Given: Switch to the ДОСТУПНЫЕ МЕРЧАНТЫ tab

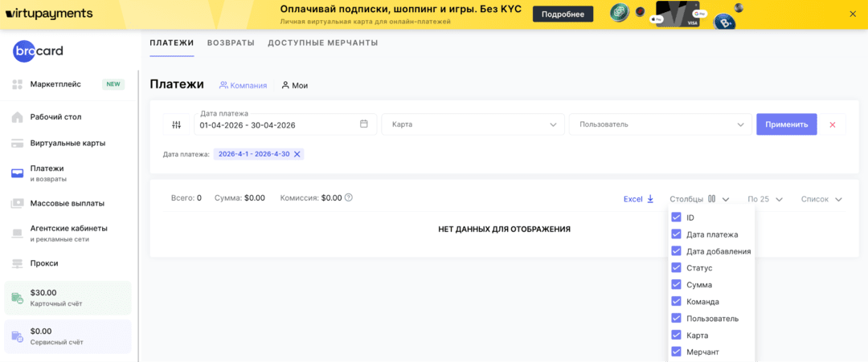Looking at the screenshot, I should click(323, 43).
